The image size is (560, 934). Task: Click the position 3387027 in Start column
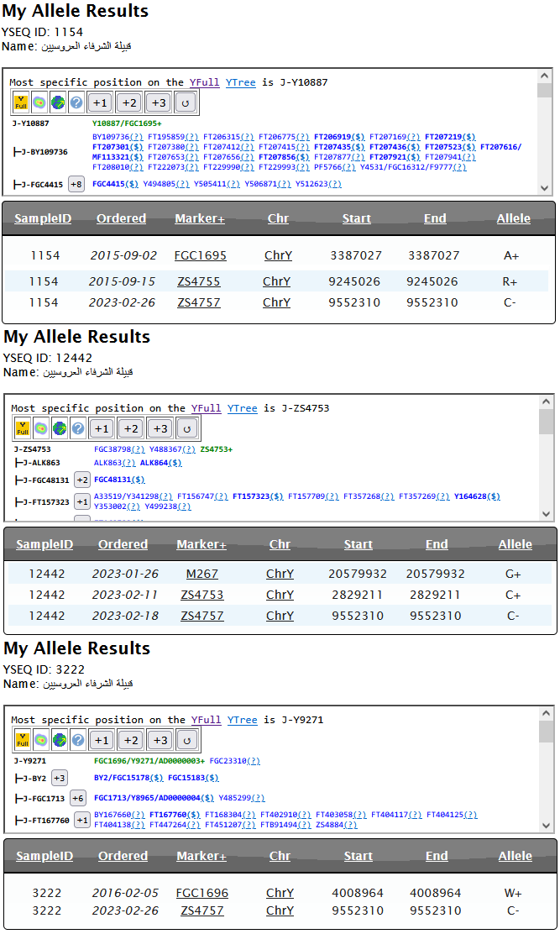(357, 255)
